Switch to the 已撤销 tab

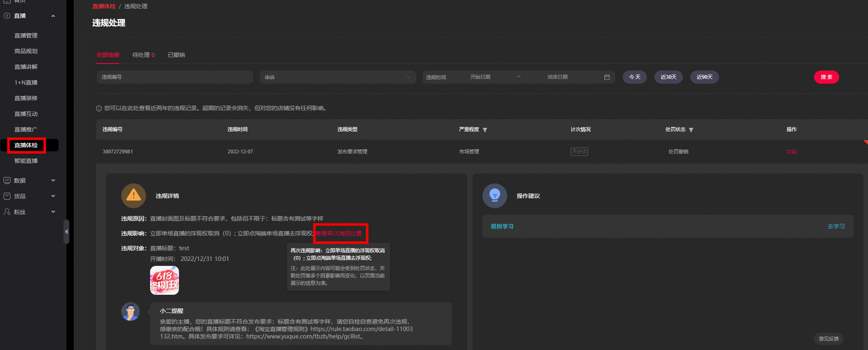point(176,55)
